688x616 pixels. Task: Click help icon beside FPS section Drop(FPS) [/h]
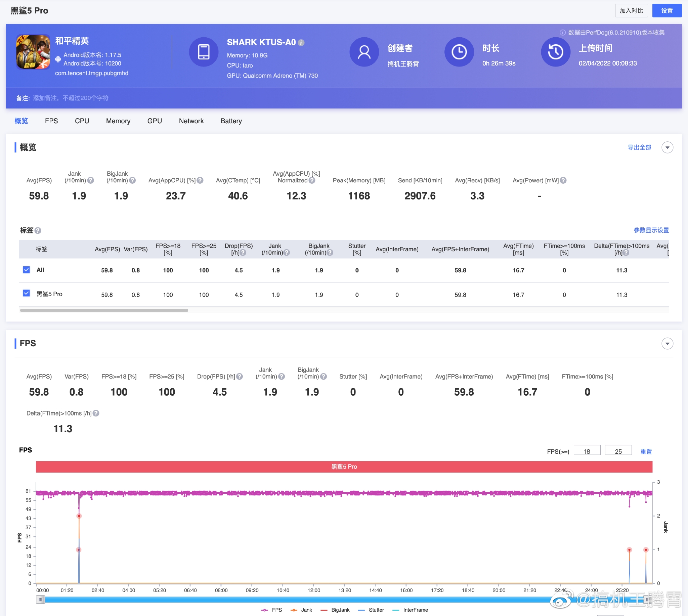coord(240,377)
